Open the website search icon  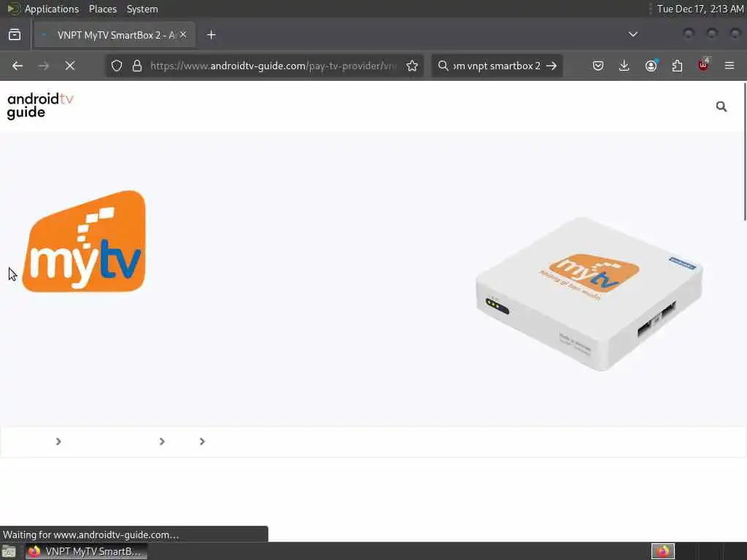click(x=721, y=106)
